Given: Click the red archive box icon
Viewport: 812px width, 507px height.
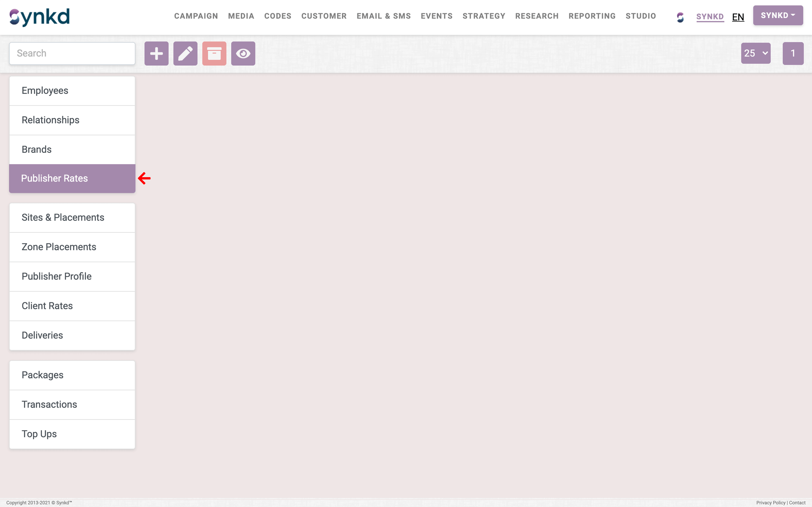Looking at the screenshot, I should 214,53.
